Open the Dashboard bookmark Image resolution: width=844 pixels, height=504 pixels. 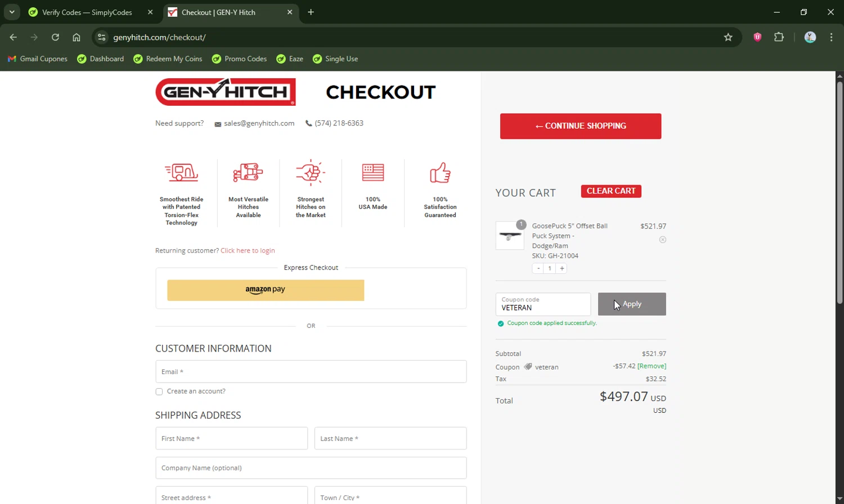click(101, 58)
